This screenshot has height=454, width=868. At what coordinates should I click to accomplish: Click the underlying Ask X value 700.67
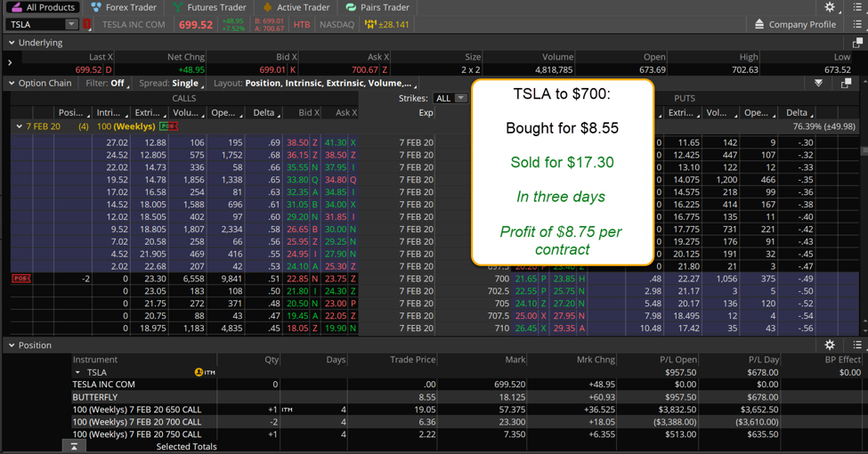point(365,69)
